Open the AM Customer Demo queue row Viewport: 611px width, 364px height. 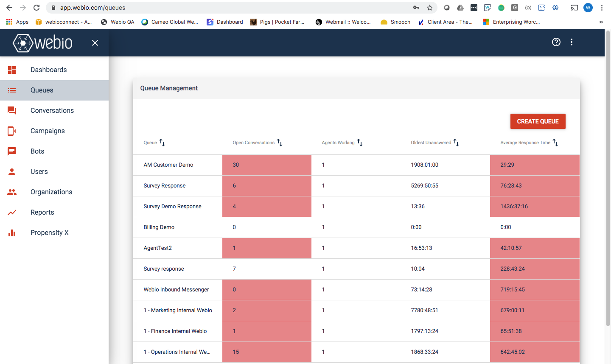click(356, 165)
